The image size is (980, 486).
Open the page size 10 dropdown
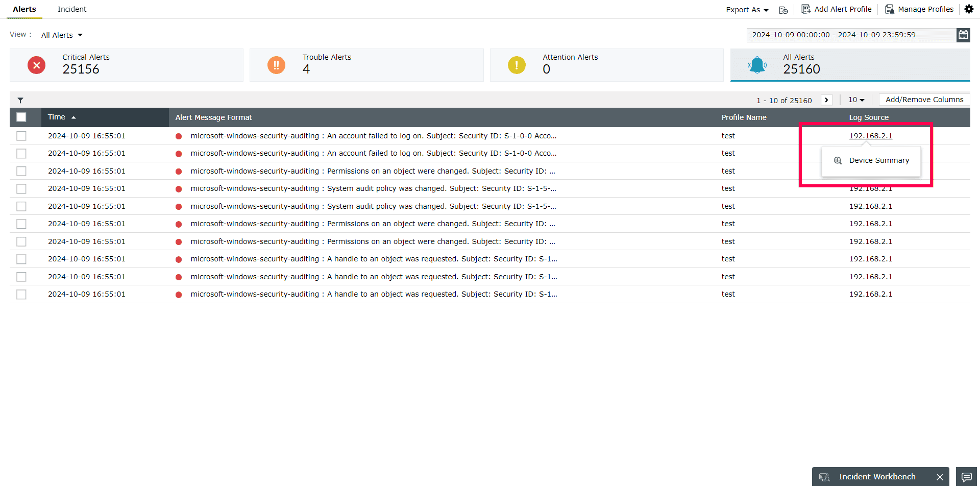pyautogui.click(x=856, y=100)
